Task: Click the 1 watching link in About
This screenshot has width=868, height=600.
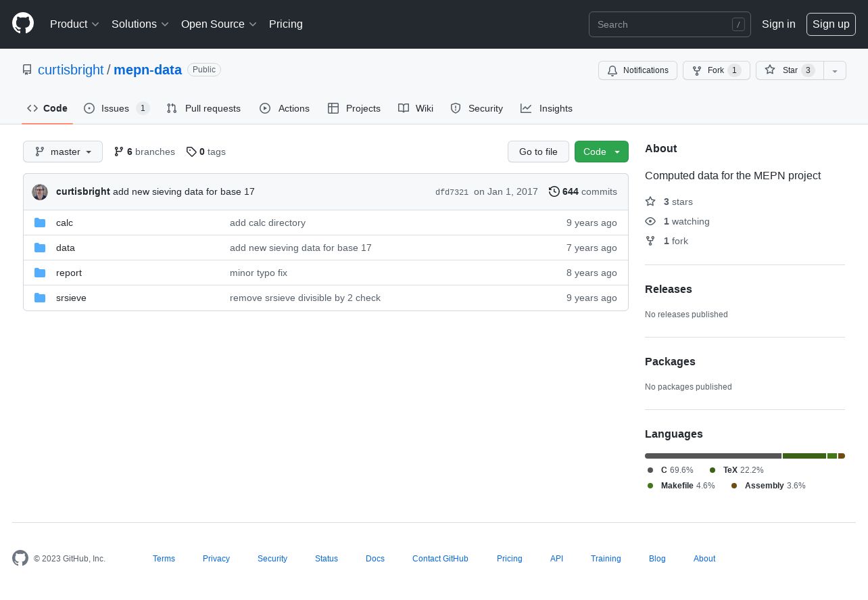Action: (677, 221)
